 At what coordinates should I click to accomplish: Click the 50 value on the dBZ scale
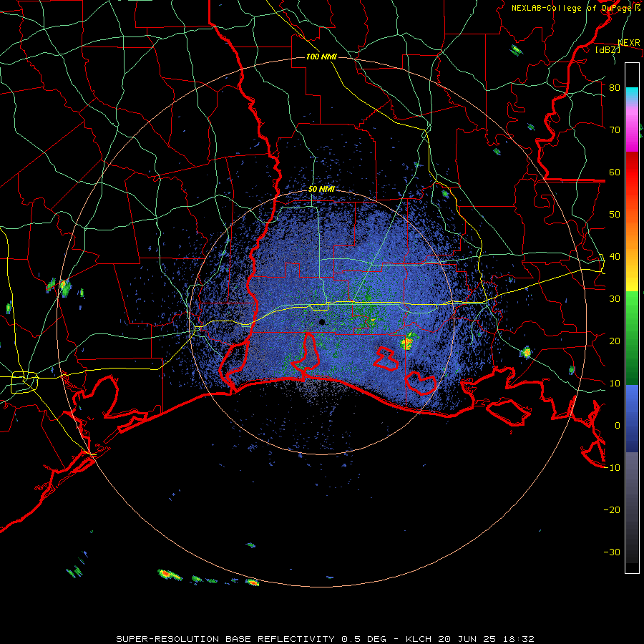click(x=615, y=215)
